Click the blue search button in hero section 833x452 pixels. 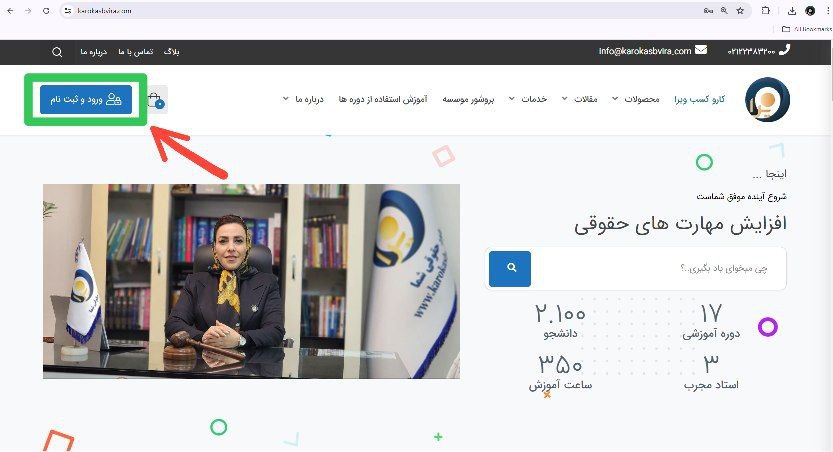click(510, 269)
